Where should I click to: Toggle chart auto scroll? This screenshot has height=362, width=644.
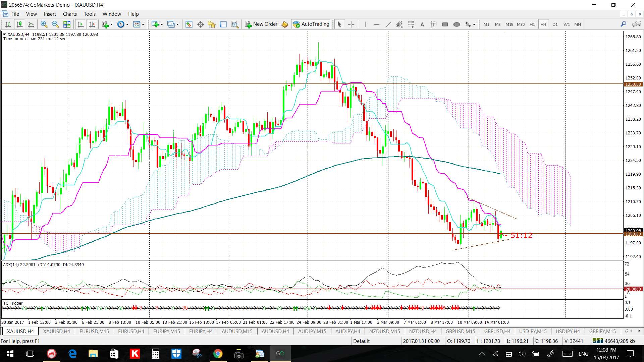(x=80, y=24)
